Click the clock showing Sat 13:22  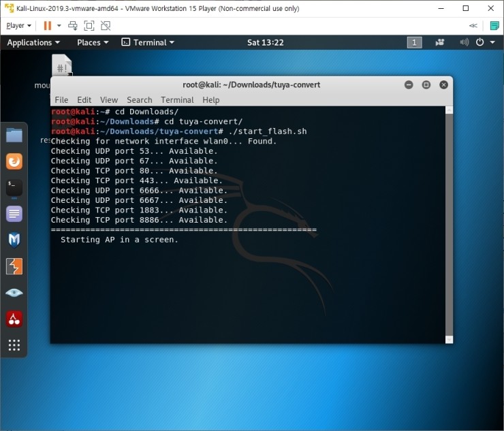pyautogui.click(x=265, y=42)
